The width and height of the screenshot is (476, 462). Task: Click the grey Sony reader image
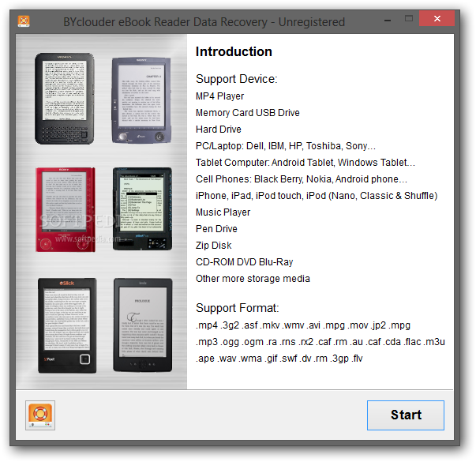141,100
